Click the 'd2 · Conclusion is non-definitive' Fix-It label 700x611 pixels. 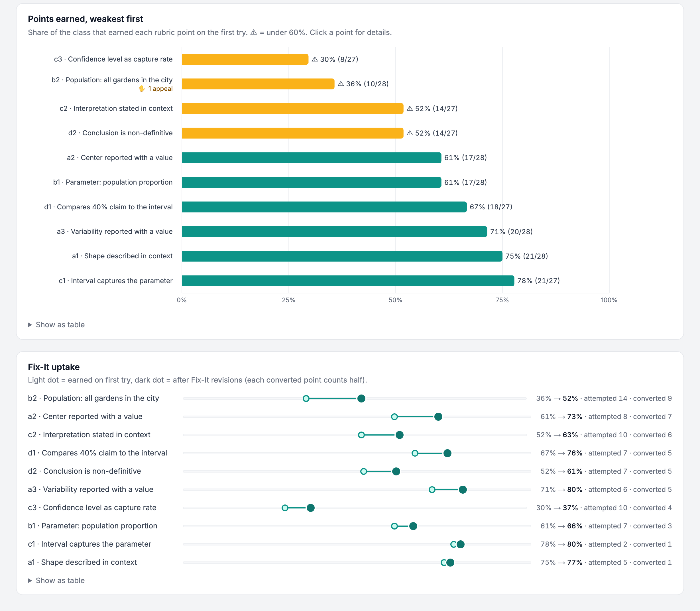(84, 471)
